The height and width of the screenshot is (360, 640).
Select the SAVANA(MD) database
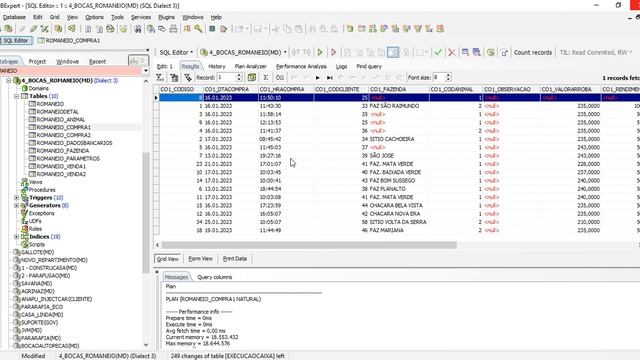click(36, 284)
